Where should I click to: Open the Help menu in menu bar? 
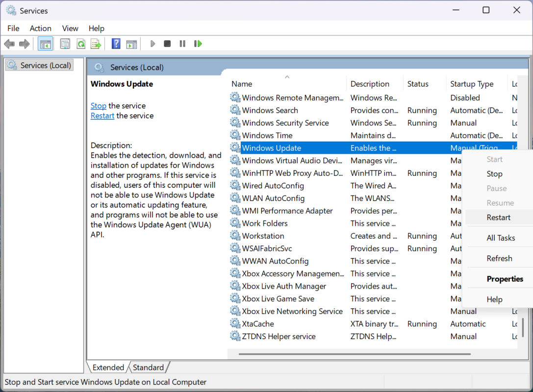(x=96, y=28)
